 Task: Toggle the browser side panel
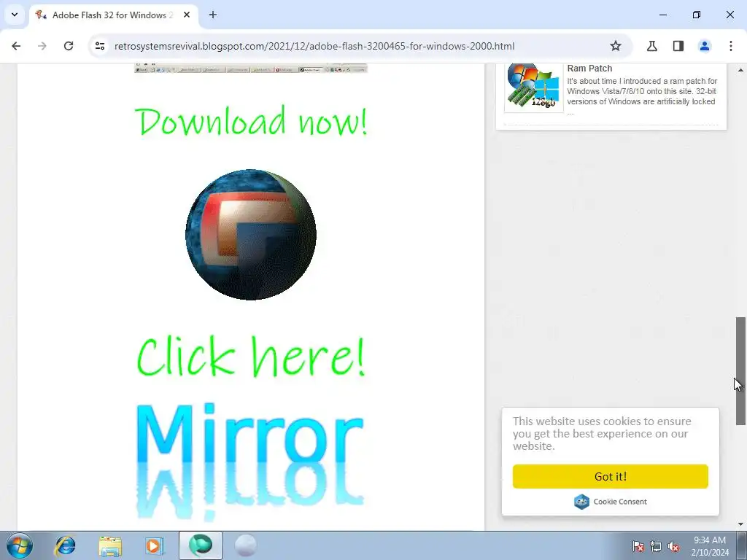pos(678,46)
